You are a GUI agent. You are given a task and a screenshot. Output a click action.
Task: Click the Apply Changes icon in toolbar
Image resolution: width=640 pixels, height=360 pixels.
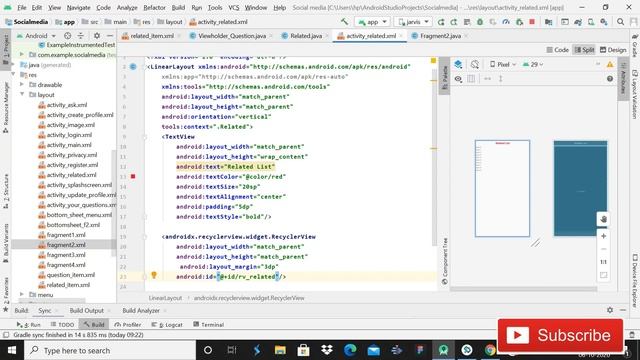454,22
